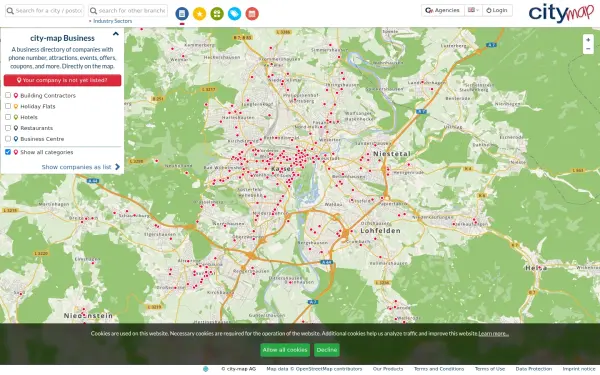Image resolution: width=600 pixels, height=375 pixels.
Task: Allow all cookies
Action: coord(285,350)
